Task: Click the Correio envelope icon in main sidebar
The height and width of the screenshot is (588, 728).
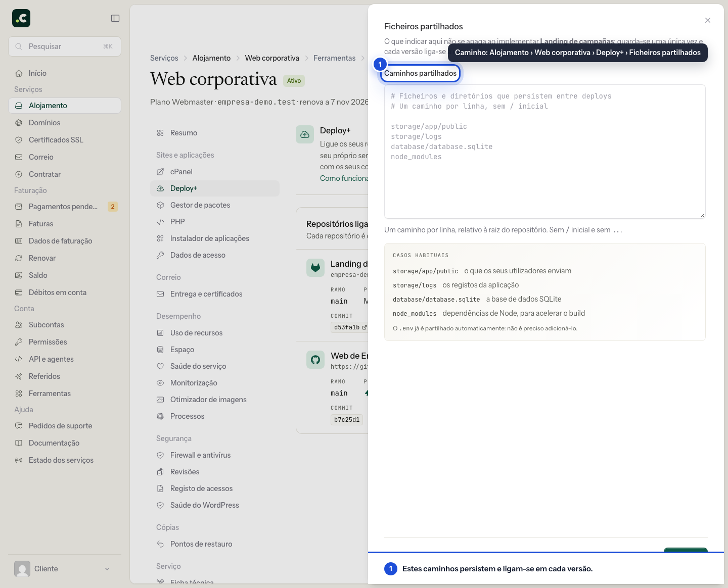Action: (19, 157)
